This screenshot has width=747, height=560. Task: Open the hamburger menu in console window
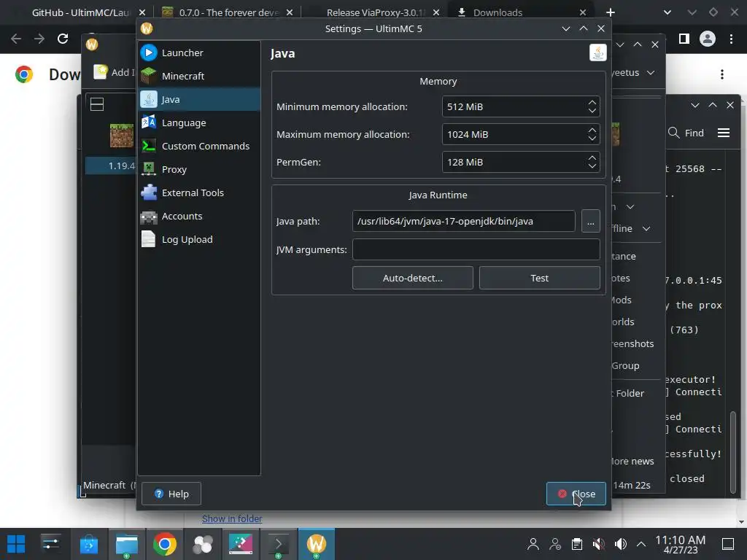[x=724, y=133]
